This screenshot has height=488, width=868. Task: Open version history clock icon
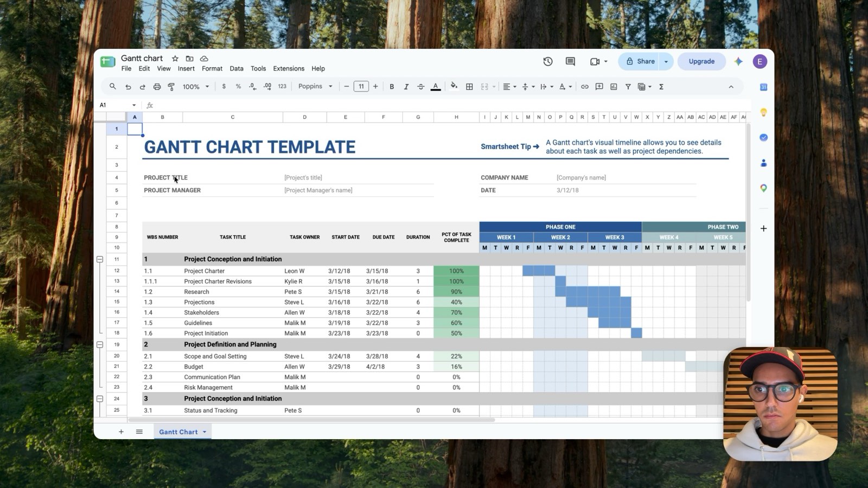548,61
